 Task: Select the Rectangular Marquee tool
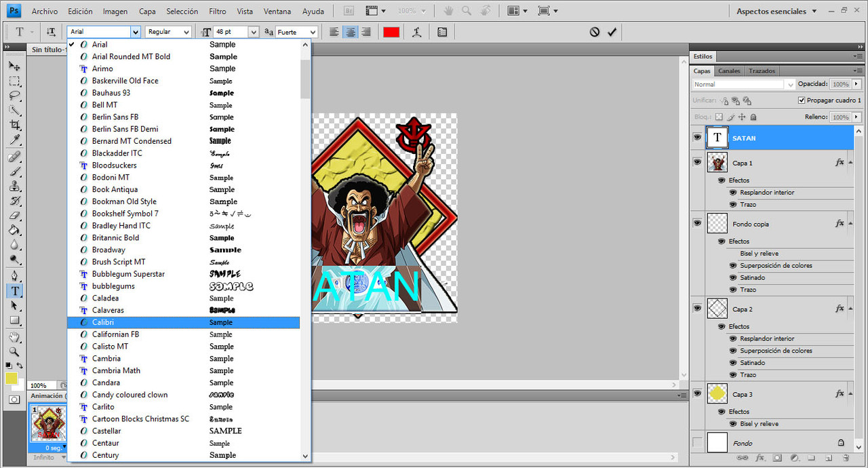[14, 81]
